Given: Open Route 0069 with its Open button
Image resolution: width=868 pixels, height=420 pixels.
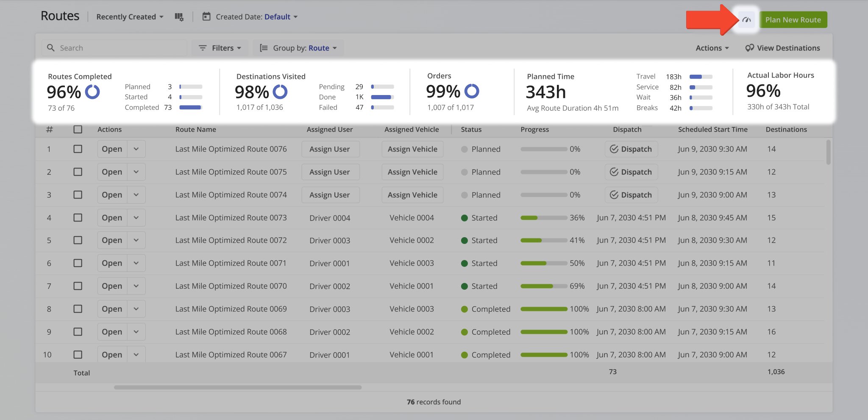Looking at the screenshot, I should pyautogui.click(x=111, y=309).
